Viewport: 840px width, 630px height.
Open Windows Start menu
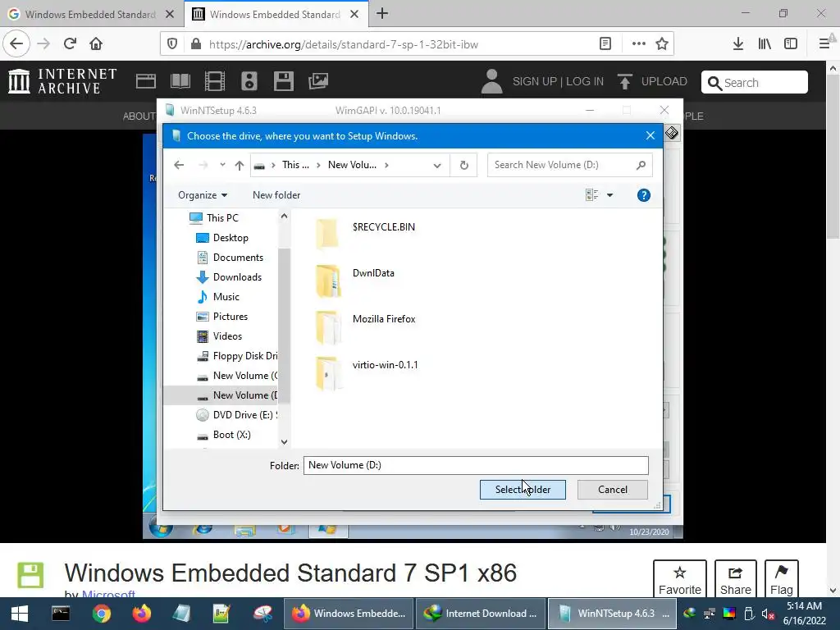(20, 614)
